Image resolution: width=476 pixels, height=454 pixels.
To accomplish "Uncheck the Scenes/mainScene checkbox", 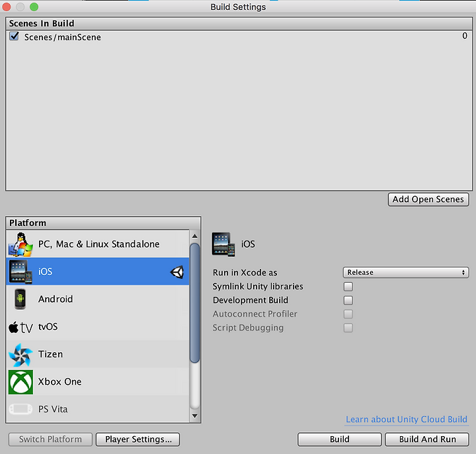I will pos(14,36).
